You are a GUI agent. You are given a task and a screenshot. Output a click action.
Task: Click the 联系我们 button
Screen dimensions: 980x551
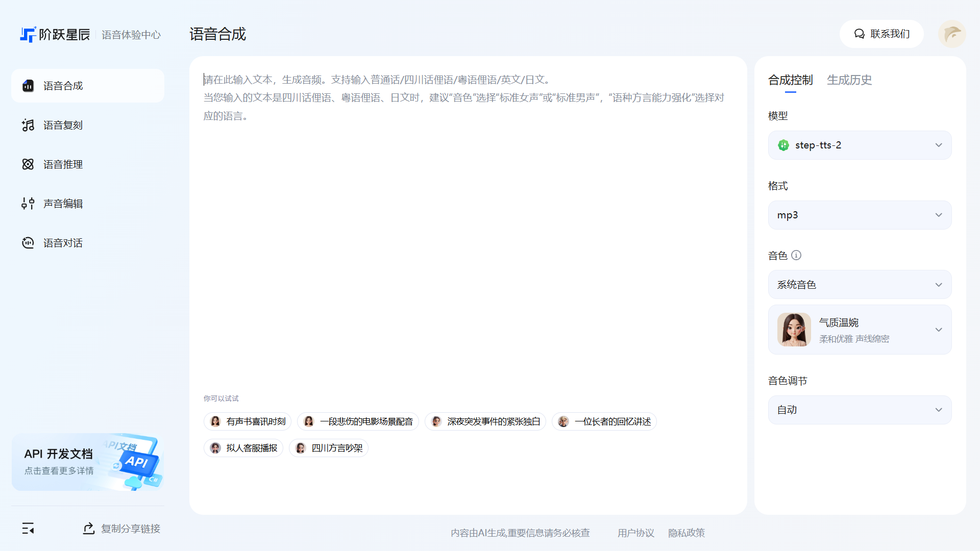(x=881, y=34)
